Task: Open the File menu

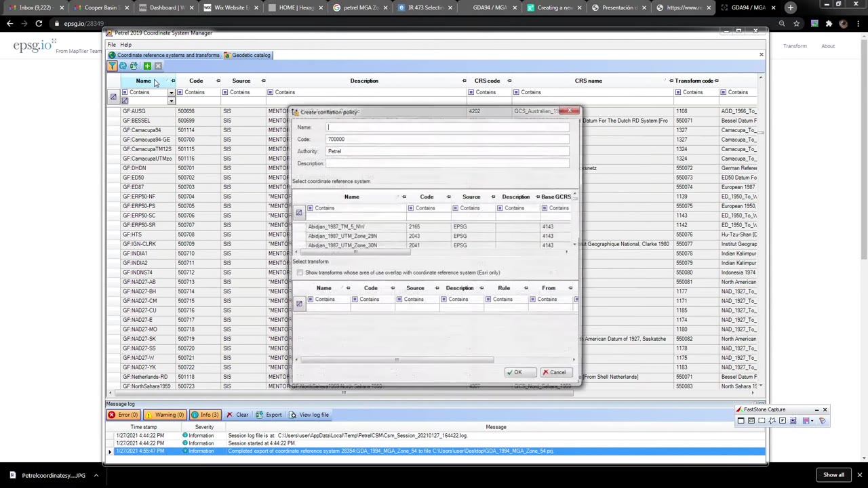Action: (x=111, y=44)
